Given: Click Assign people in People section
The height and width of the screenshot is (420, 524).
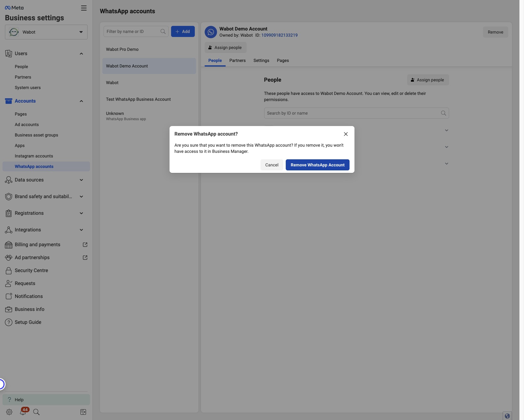Looking at the screenshot, I should point(428,80).
